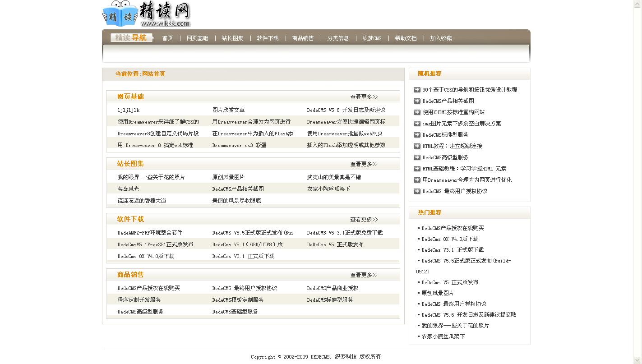Select 软件下载 navigation menu item
Screen dimensions: 642x364
(268, 38)
